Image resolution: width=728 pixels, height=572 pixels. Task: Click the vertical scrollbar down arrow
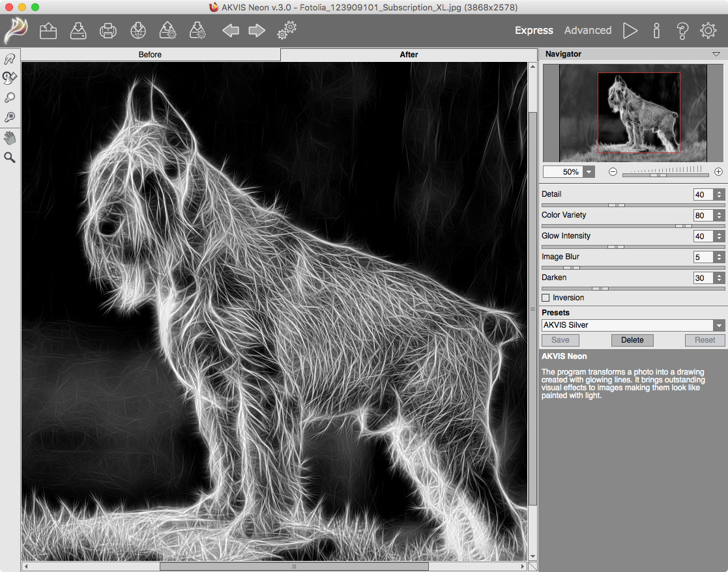click(x=532, y=556)
